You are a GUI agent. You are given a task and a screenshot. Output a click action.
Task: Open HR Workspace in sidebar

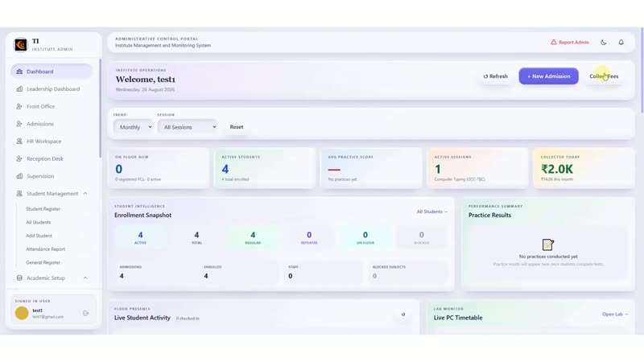point(52,142)
